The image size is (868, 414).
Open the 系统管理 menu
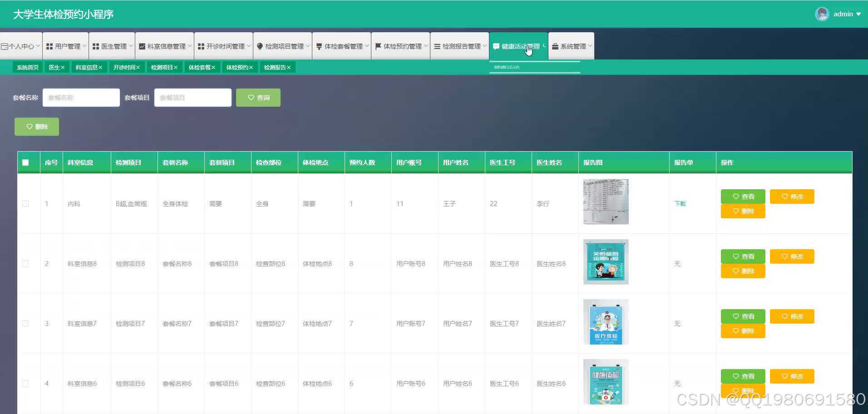572,46
